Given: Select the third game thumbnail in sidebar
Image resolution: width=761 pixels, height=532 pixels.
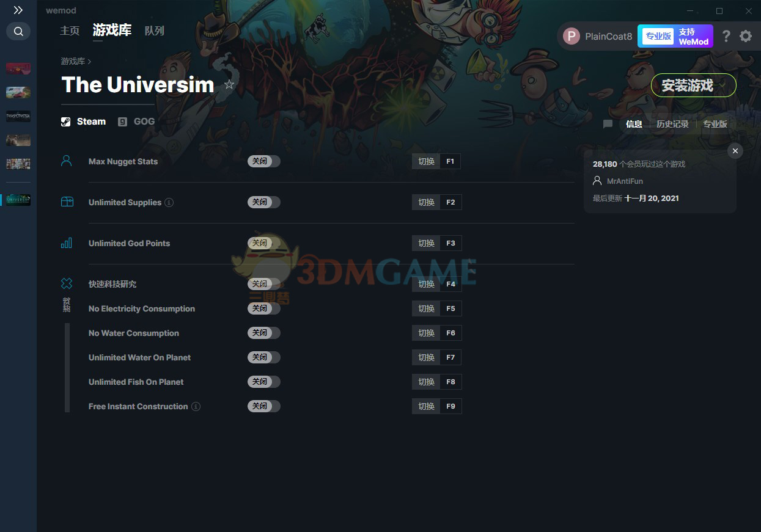Looking at the screenshot, I should 18,116.
